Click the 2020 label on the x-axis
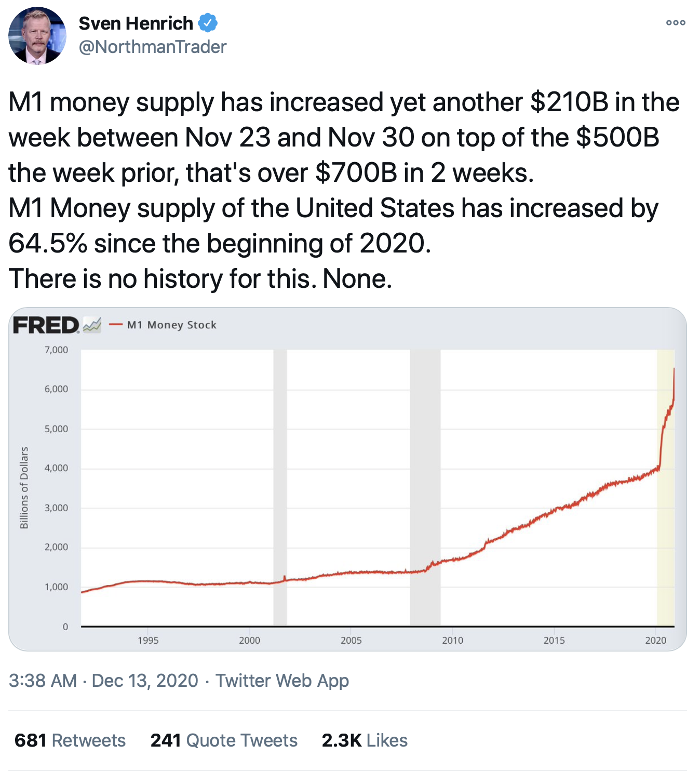 coord(655,641)
